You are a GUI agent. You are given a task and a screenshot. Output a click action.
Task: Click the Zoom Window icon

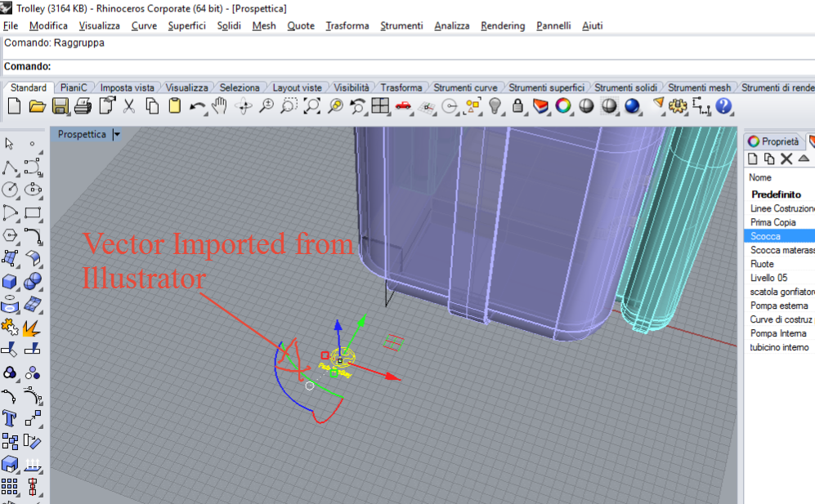289,106
